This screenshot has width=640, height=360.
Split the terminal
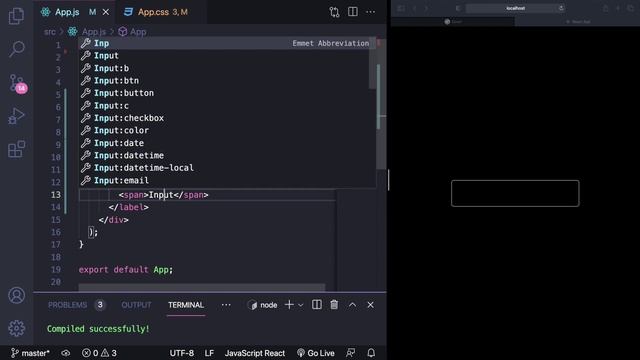tap(317, 304)
